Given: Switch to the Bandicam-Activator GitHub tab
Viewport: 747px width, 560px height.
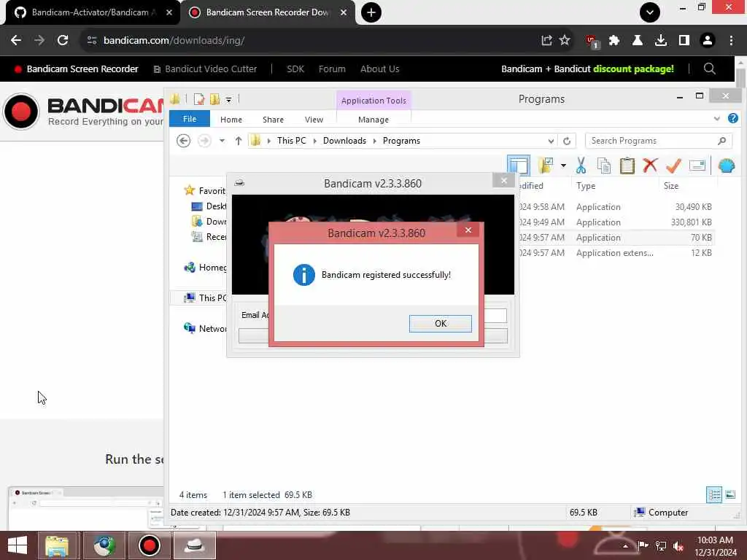Looking at the screenshot, I should tap(90, 12).
